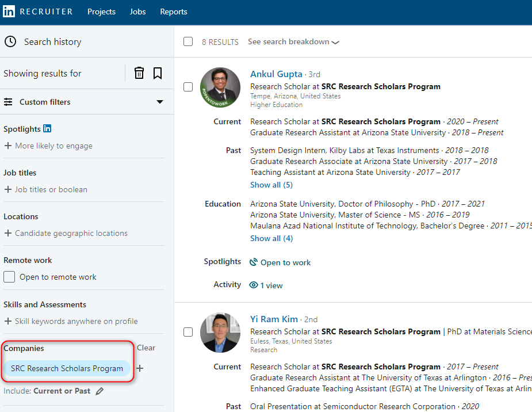Click the Skill keywords anywhere on profile field
532x412 pixels.
(76, 321)
